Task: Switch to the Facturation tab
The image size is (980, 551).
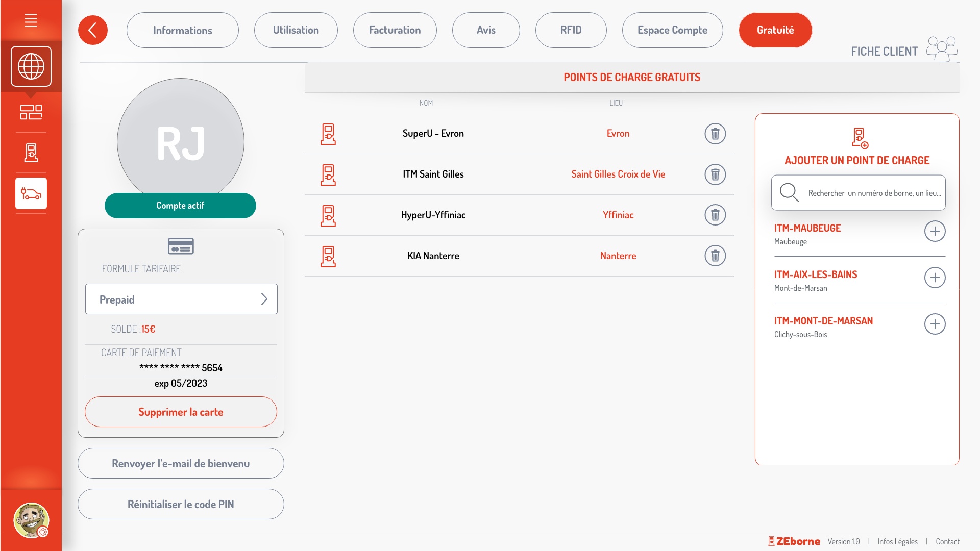Action: [x=395, y=30]
